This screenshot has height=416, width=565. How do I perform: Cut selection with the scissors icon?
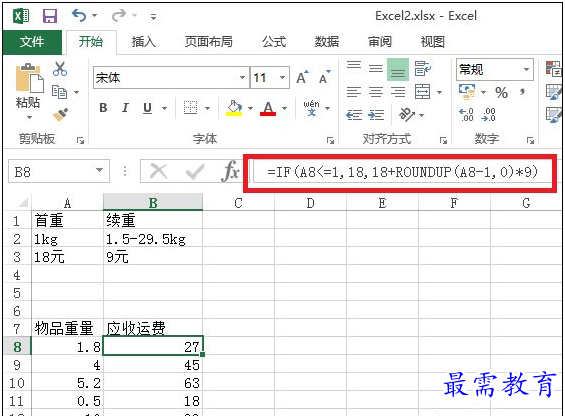click(60, 68)
